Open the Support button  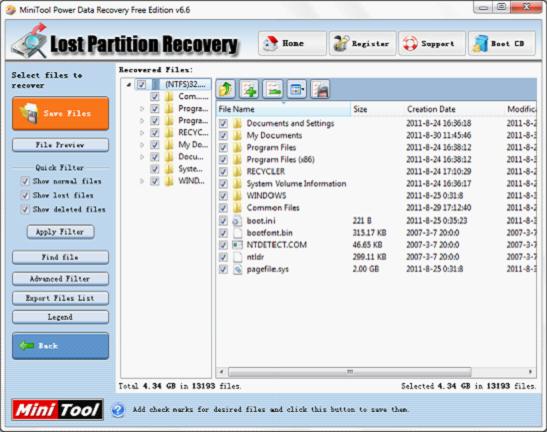[432, 44]
